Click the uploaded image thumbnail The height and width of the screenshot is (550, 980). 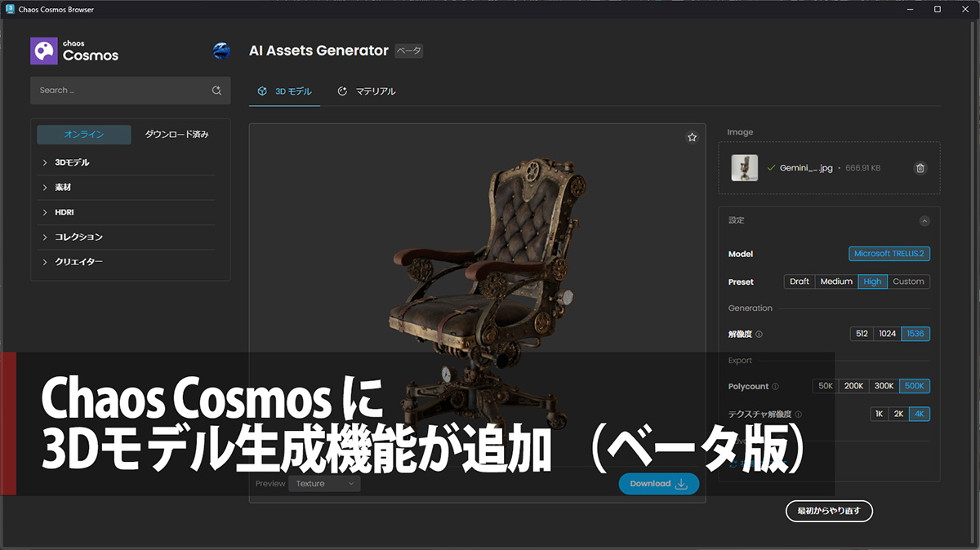(x=745, y=168)
